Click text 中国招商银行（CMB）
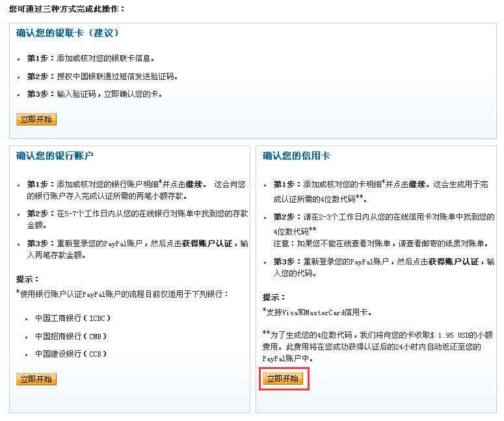Viewport: 504px width, 421px height. 71,337
